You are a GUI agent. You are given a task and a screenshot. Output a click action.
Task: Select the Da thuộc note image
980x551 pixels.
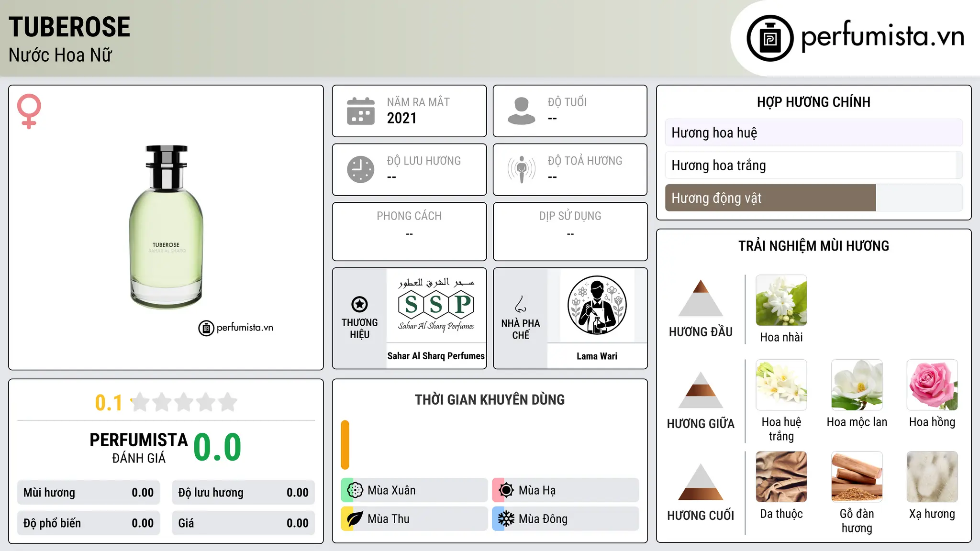(781, 477)
